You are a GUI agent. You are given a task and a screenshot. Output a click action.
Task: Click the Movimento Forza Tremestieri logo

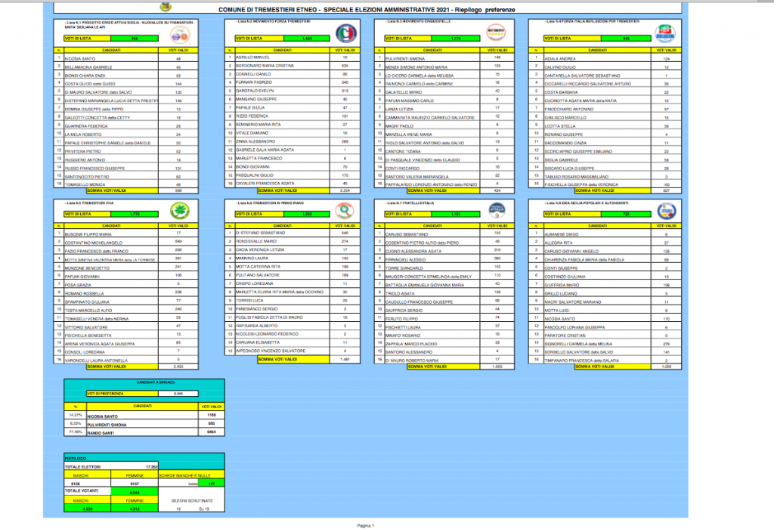pyautogui.click(x=345, y=34)
